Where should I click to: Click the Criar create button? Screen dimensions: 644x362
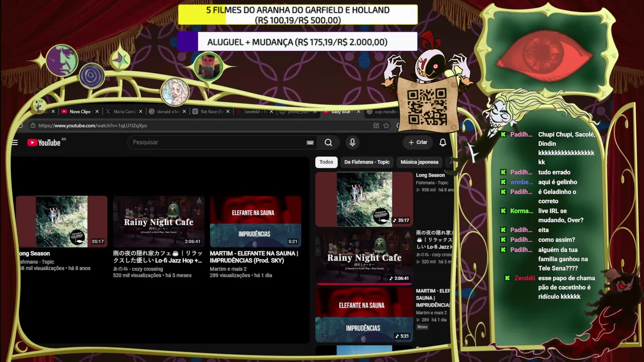coord(418,143)
